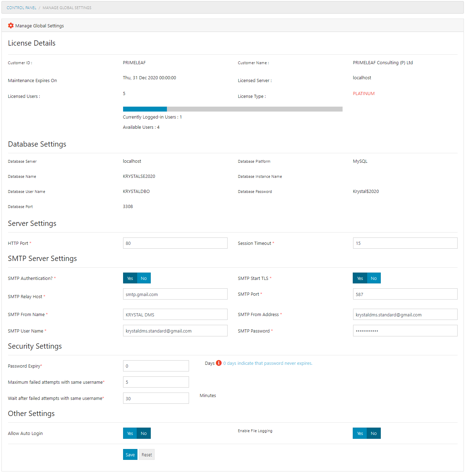
Task: Enable File Logging by choosing Yes
Action: 360,433
